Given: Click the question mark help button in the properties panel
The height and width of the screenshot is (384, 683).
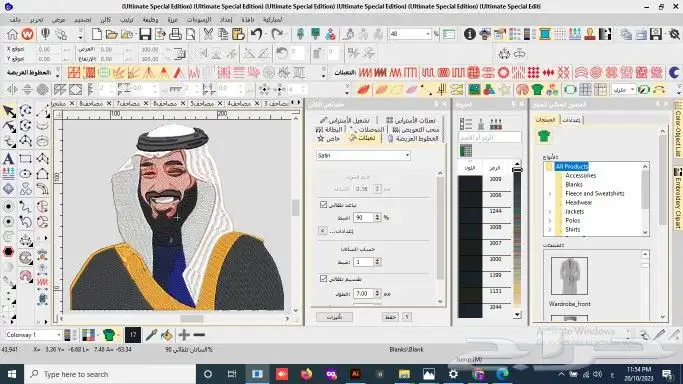Looking at the screenshot, I should (x=407, y=317).
